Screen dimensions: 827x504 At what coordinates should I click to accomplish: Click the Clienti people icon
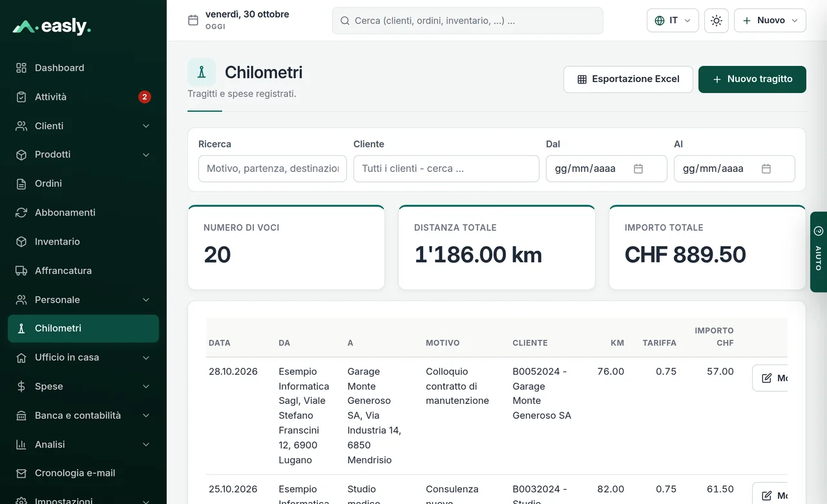click(21, 126)
